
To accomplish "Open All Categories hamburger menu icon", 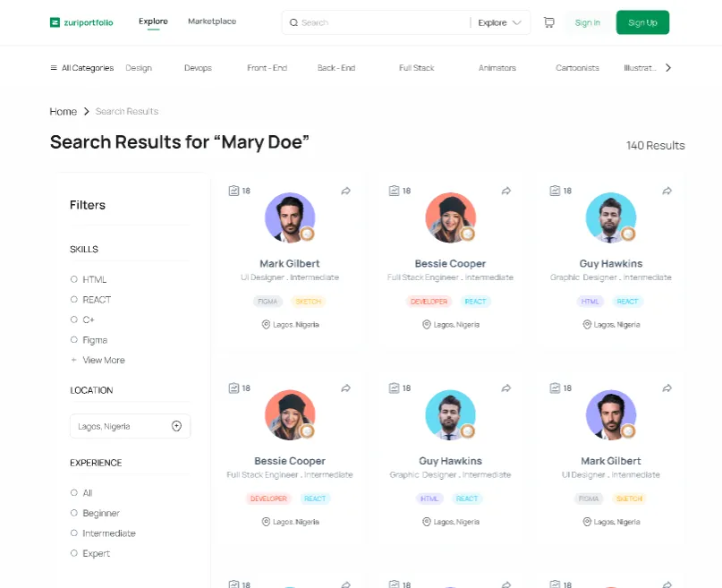I will [54, 68].
